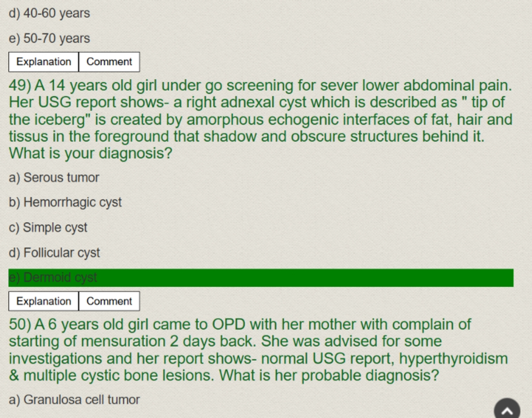
Task: Choose option b) Hemorrhagic cyst
Action: click(65, 202)
